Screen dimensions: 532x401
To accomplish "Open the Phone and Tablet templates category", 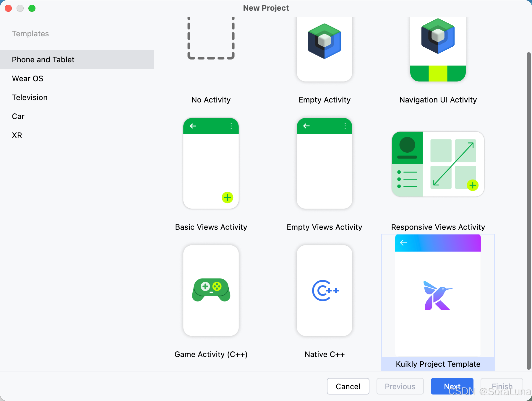I will [x=77, y=59].
